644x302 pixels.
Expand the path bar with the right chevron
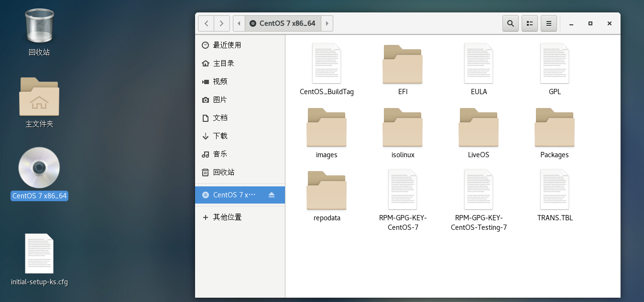point(327,23)
